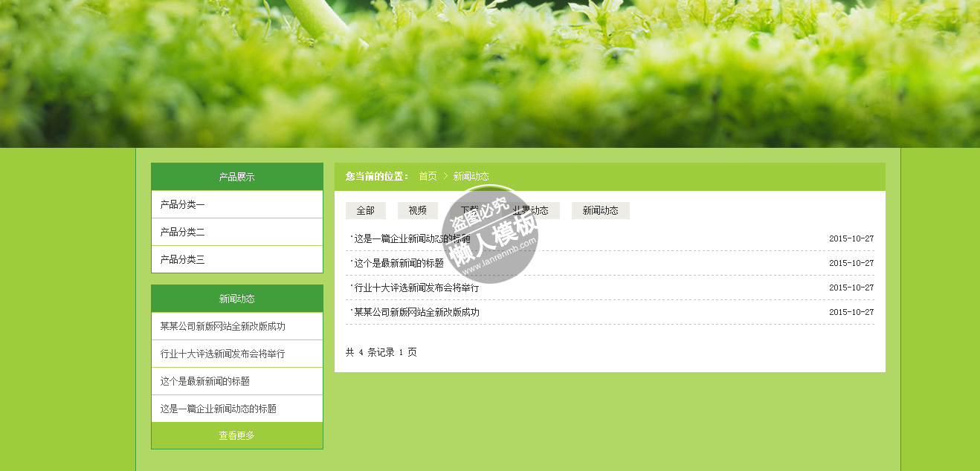Go to 首页 in the breadcrumb
Image resolution: width=980 pixels, height=471 pixels.
(x=428, y=176)
